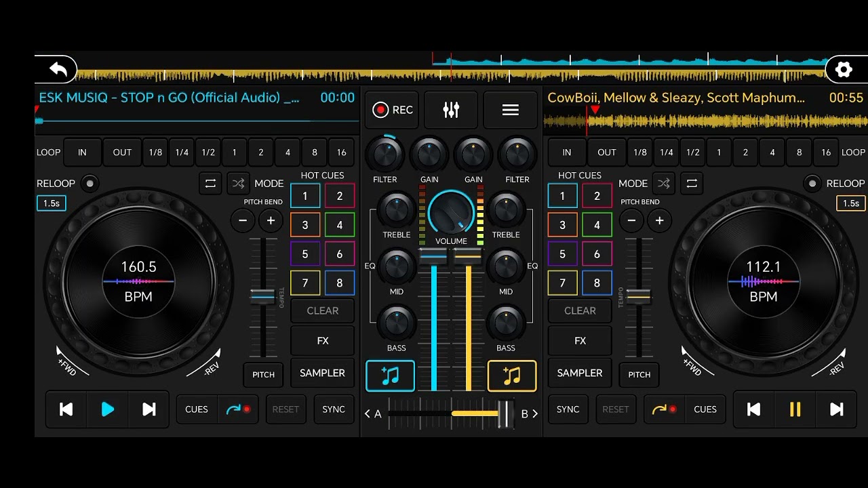Screen dimensions: 868x488
Task: Toggle right deck shuffle icon
Action: point(664,183)
